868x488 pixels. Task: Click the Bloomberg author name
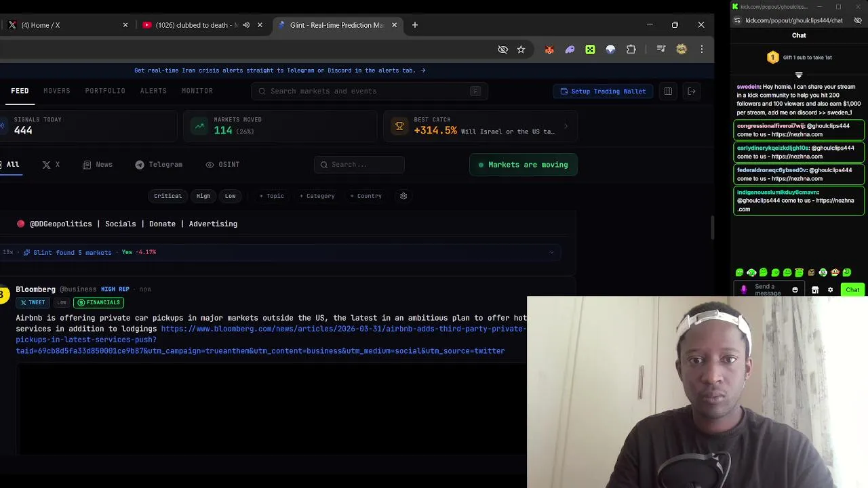[x=35, y=289]
